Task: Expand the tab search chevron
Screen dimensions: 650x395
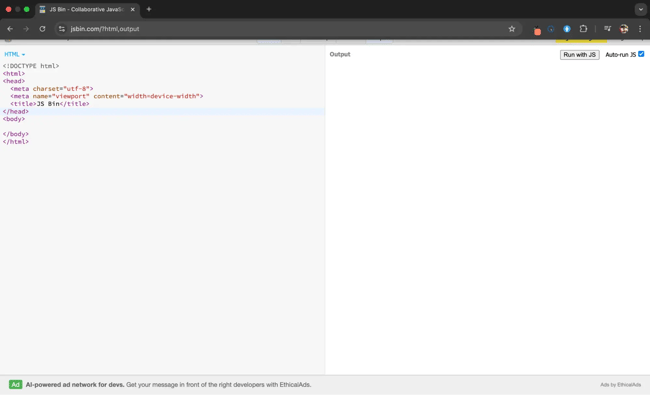Action: pyautogui.click(x=640, y=9)
